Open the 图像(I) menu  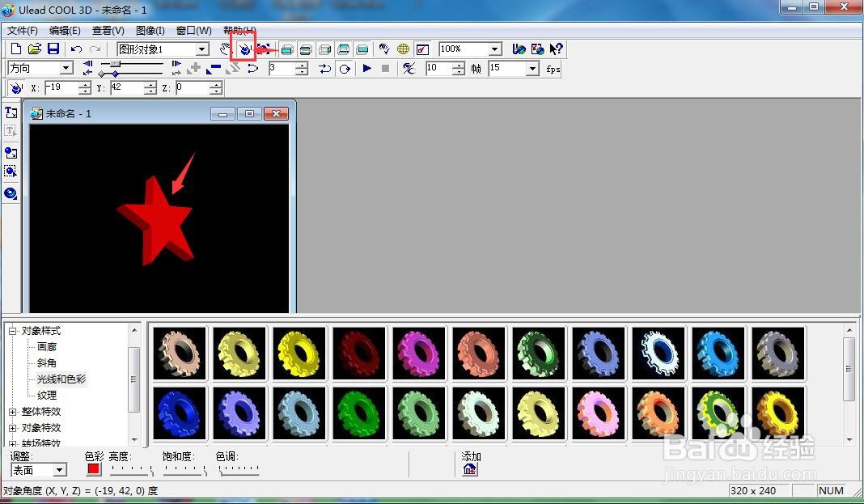[x=150, y=30]
